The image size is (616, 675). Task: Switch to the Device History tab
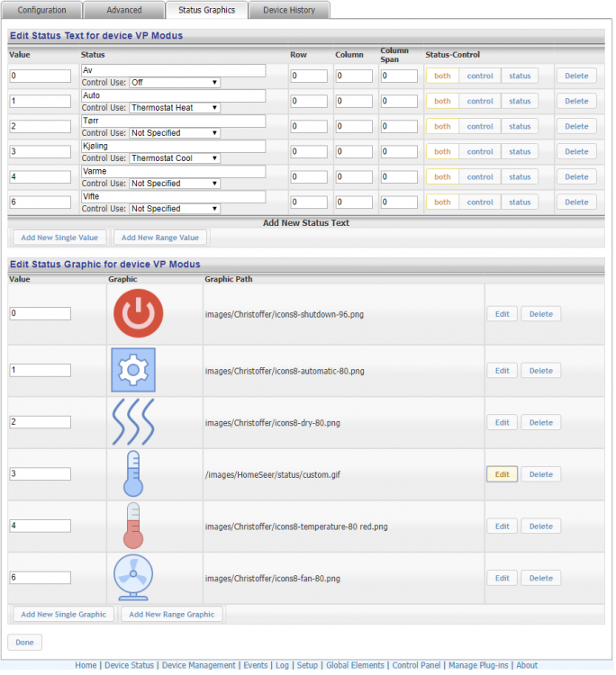click(x=289, y=10)
